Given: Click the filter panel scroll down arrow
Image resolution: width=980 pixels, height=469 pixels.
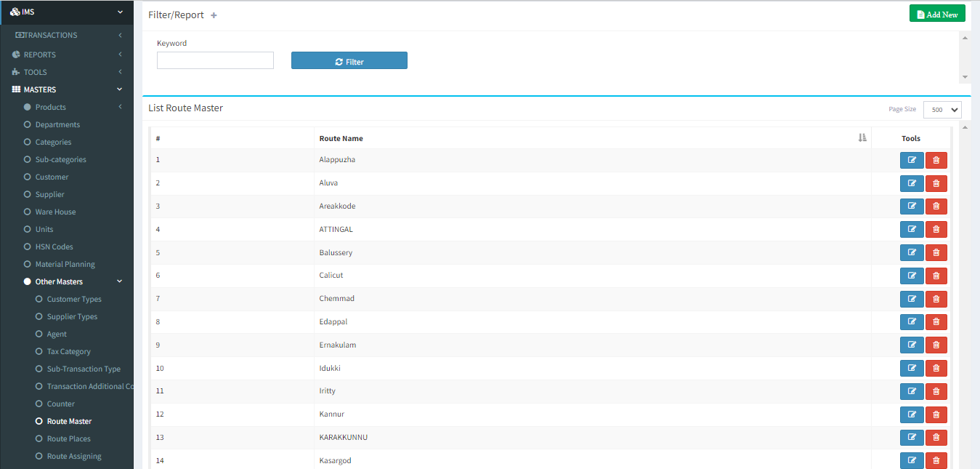Looking at the screenshot, I should [965, 77].
